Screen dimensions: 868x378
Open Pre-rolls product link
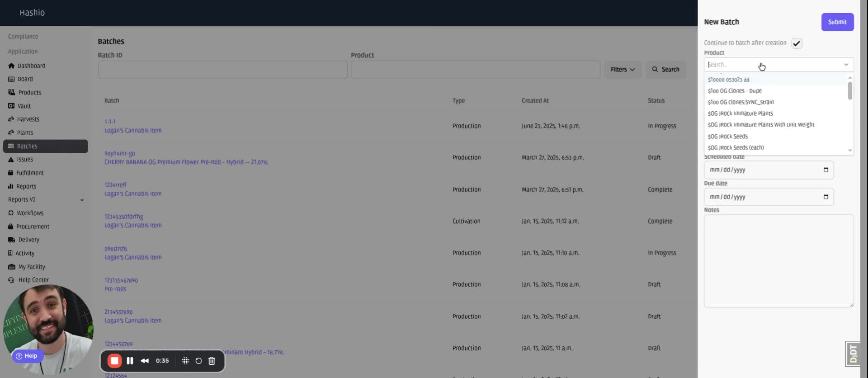pyautogui.click(x=115, y=289)
